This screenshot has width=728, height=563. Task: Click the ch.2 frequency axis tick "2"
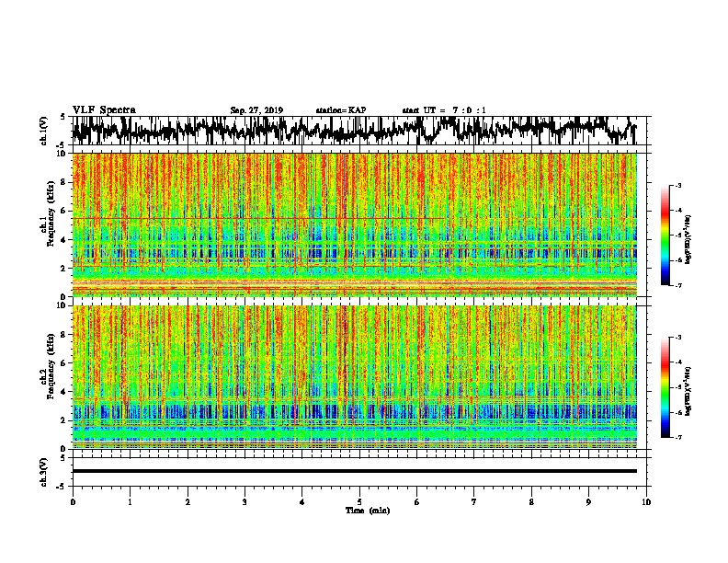click(65, 419)
